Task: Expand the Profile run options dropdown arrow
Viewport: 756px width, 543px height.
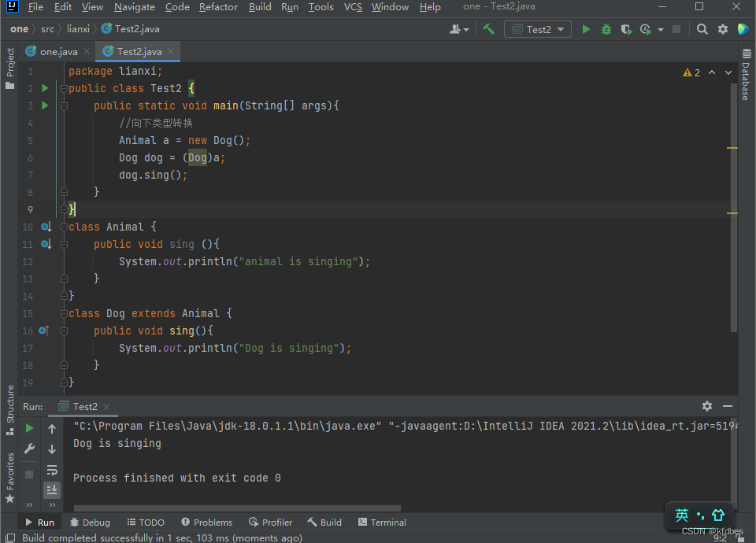Action: tap(660, 30)
